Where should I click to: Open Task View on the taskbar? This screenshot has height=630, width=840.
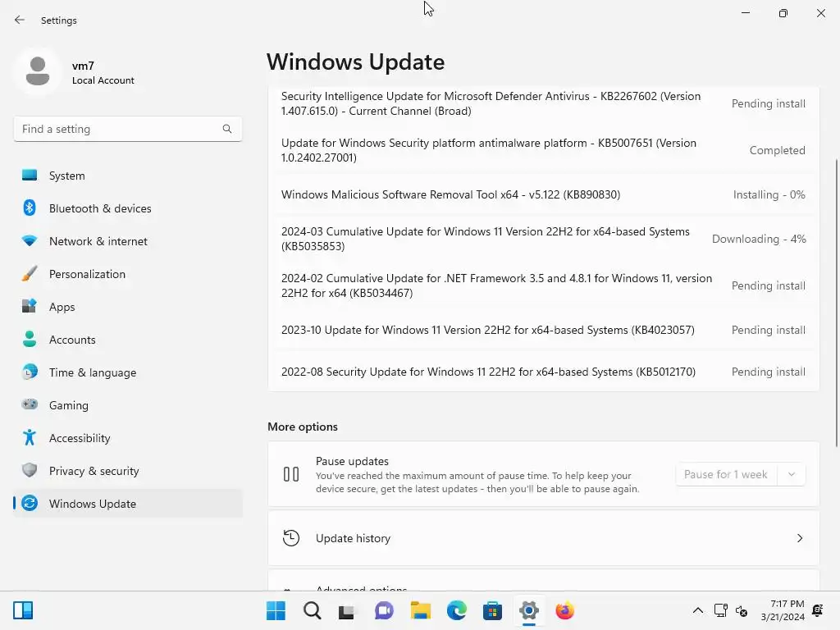coord(347,610)
